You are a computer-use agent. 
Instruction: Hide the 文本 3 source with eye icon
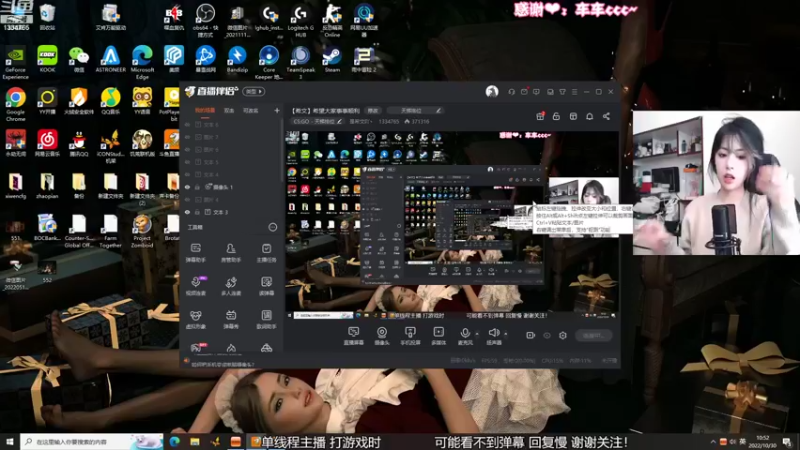pyautogui.click(x=187, y=212)
